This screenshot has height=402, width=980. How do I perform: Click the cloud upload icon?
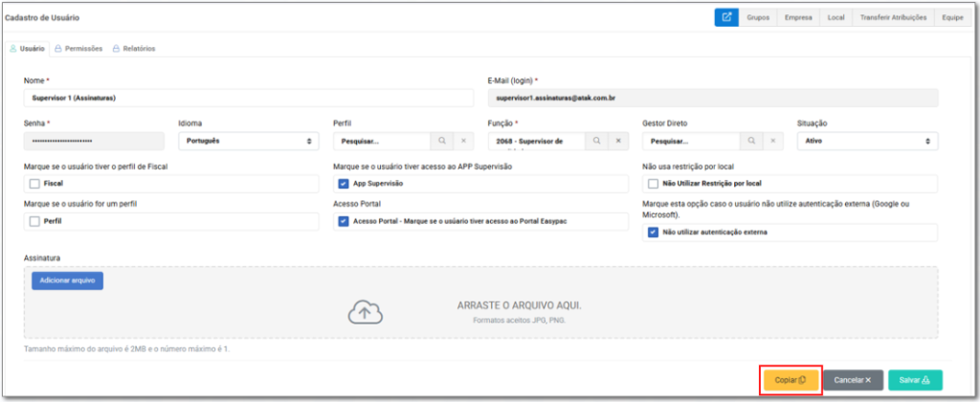point(365,312)
